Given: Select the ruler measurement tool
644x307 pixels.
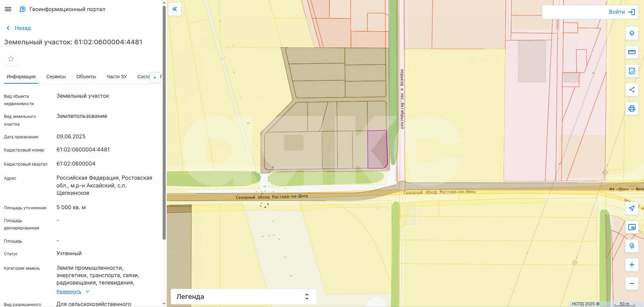Looking at the screenshot, I should point(632,52).
